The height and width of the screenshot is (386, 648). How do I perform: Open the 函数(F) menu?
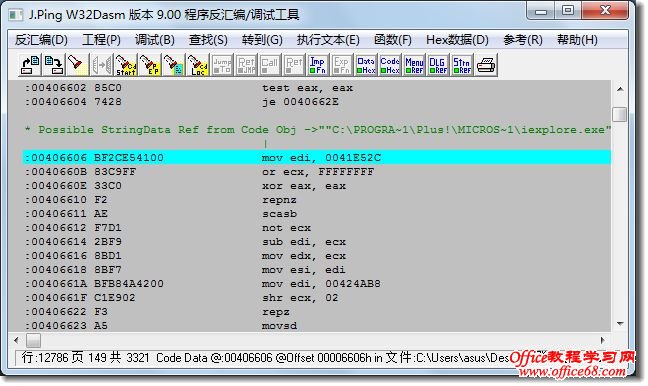click(393, 40)
